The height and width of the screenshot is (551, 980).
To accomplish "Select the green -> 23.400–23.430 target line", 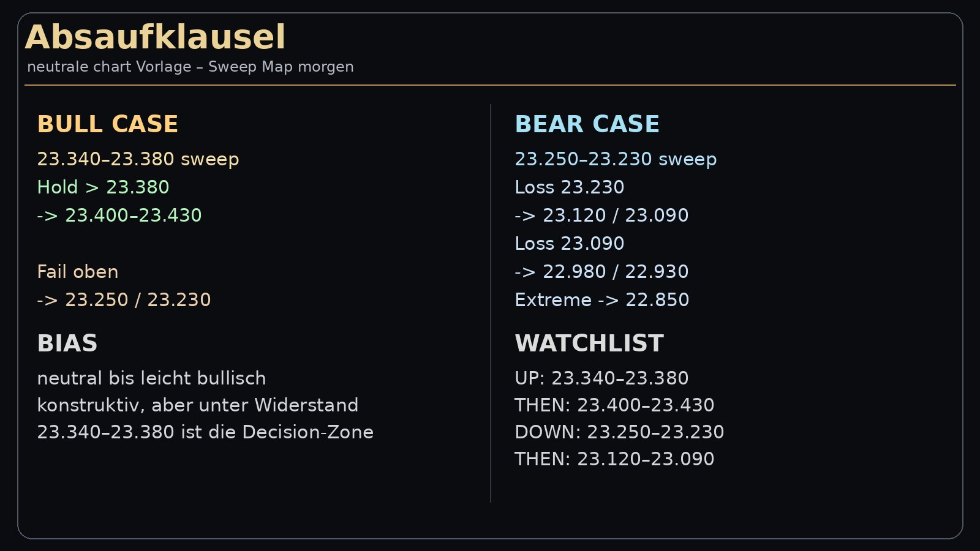I will click(119, 216).
